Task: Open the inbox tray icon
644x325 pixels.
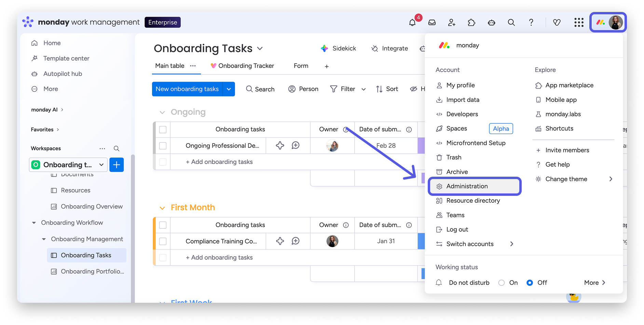Action: [x=432, y=23]
